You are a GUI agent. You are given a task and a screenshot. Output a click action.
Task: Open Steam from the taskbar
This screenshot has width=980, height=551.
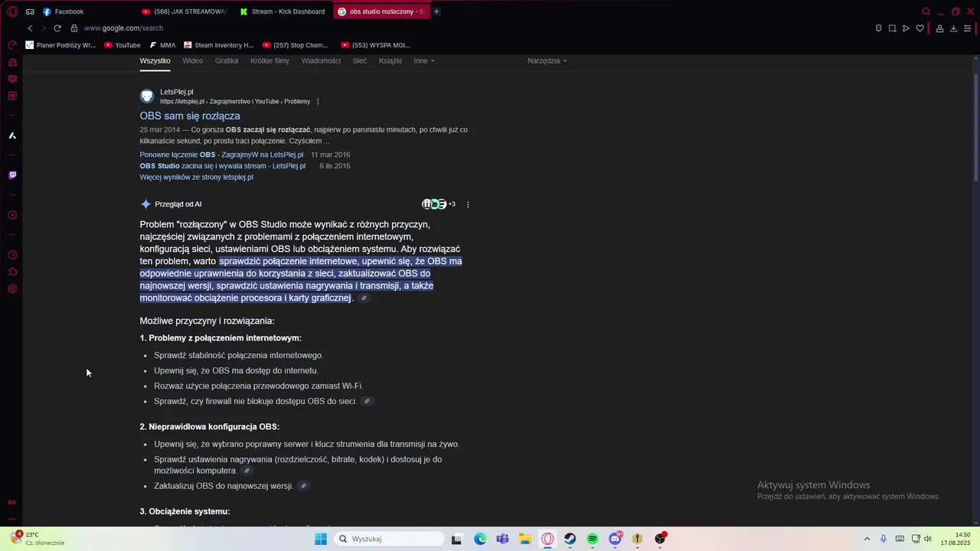(x=570, y=539)
